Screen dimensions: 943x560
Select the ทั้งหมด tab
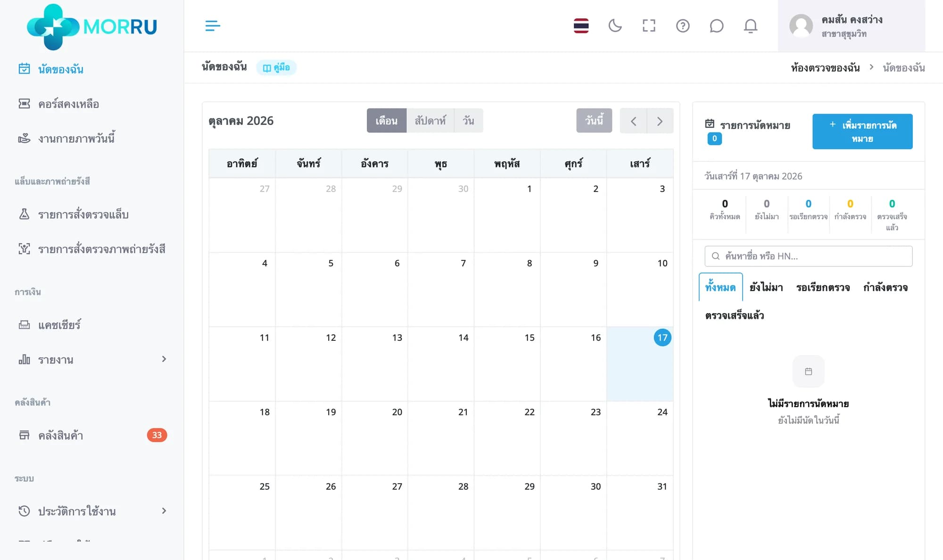click(x=720, y=287)
